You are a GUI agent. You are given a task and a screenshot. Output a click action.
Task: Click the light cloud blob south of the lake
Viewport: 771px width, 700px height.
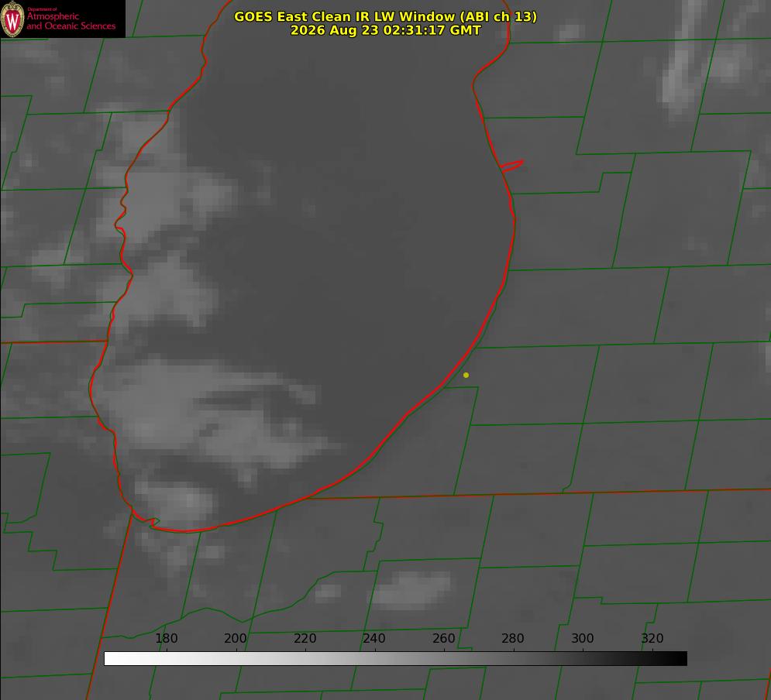(412, 589)
